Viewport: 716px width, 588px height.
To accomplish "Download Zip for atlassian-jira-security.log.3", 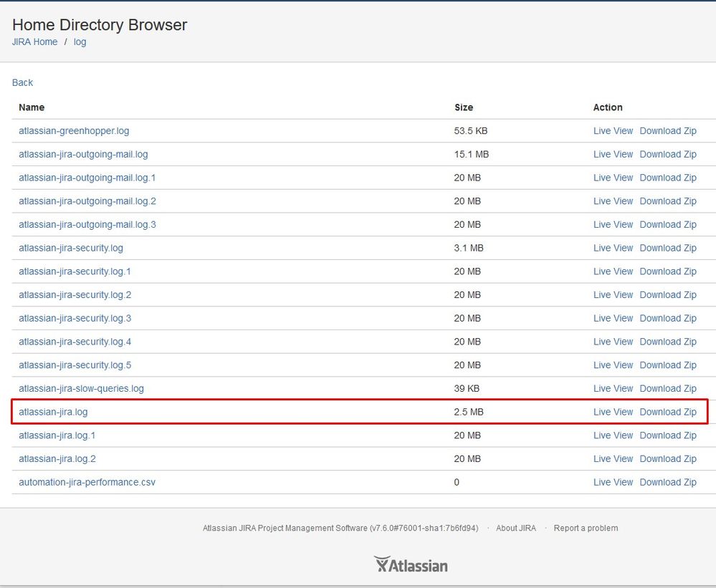I will pos(668,319).
